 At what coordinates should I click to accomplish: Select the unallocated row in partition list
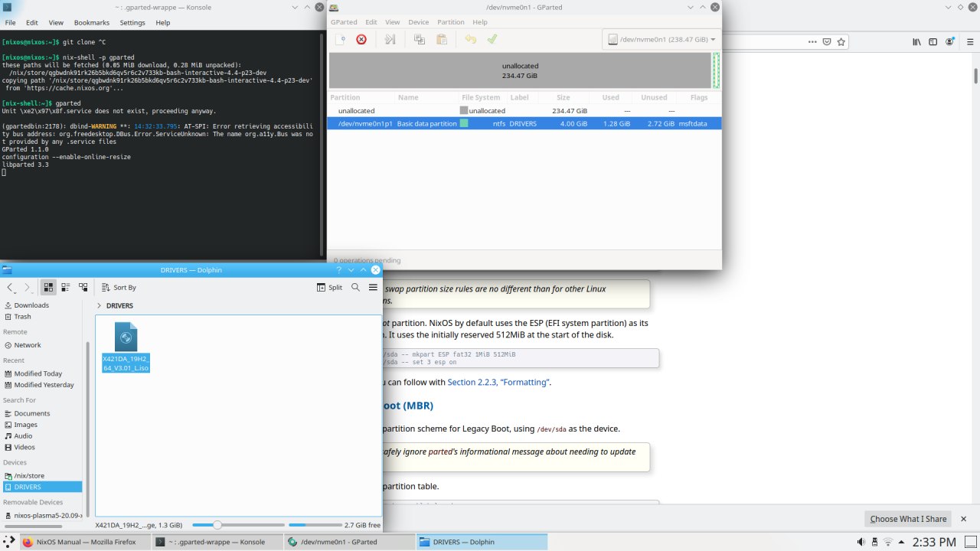coord(524,111)
